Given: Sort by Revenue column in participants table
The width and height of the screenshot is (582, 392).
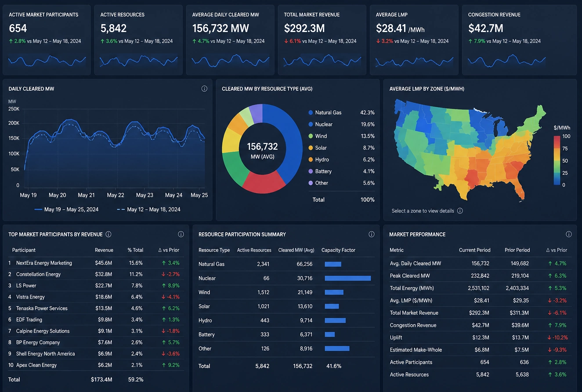Looking at the screenshot, I should (x=104, y=250).
